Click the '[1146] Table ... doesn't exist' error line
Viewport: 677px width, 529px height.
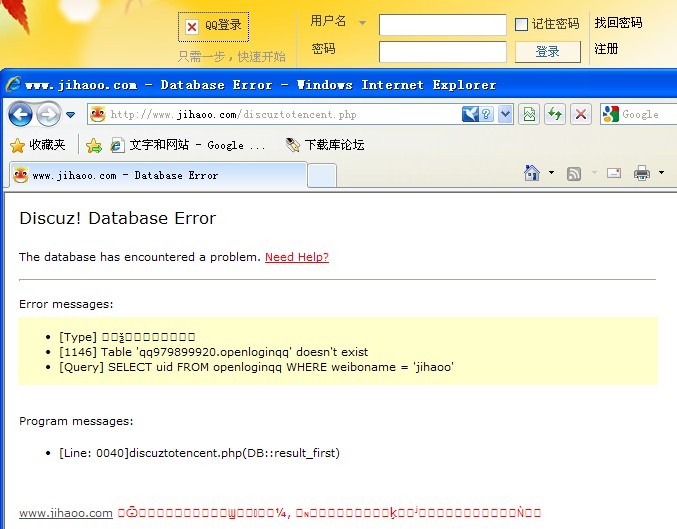point(214,352)
